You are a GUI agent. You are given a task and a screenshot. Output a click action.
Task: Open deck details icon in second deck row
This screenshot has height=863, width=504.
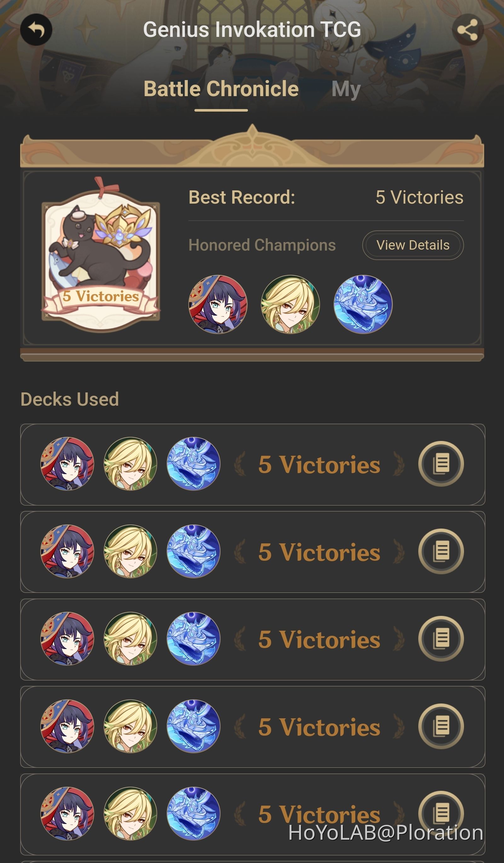(x=441, y=551)
